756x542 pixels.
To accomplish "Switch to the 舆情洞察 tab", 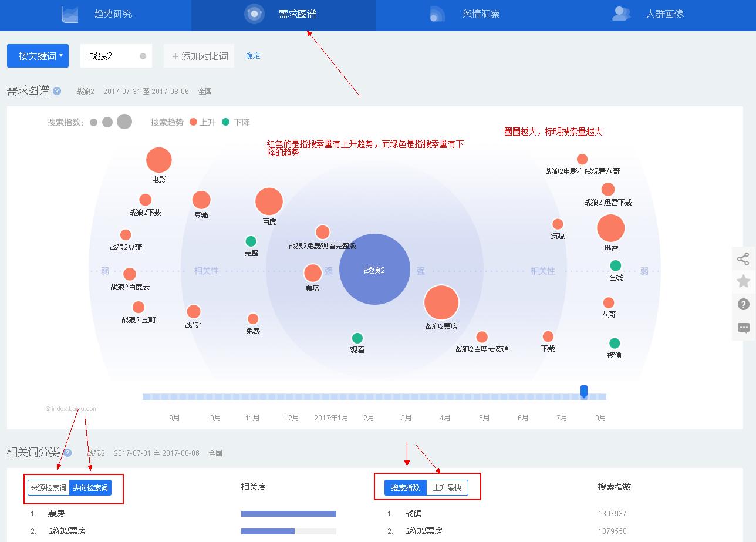I will click(x=480, y=14).
